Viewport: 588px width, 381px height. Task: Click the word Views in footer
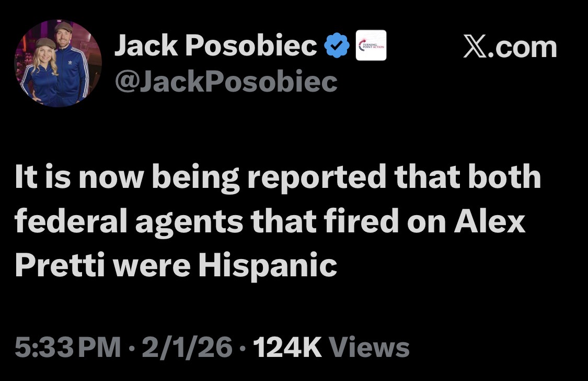pyautogui.click(x=371, y=348)
